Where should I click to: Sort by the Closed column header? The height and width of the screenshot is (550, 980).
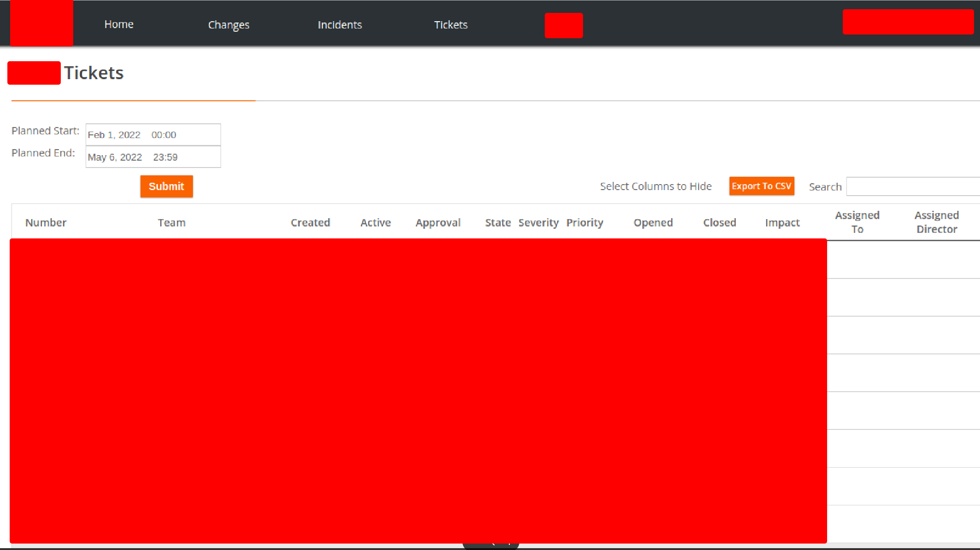click(x=719, y=223)
